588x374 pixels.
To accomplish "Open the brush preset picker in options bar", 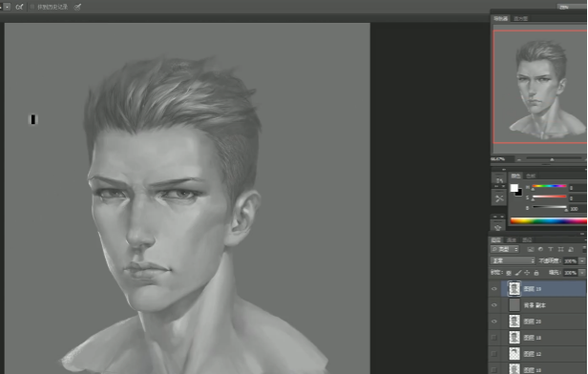I will pos(7,7).
